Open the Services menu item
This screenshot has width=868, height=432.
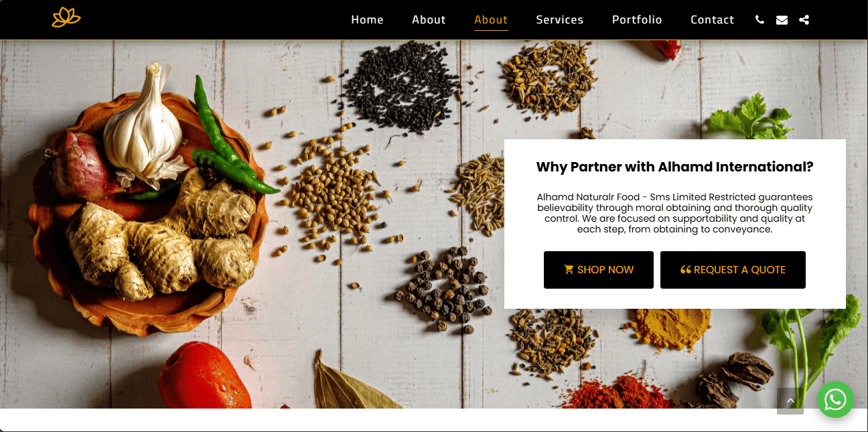point(559,20)
